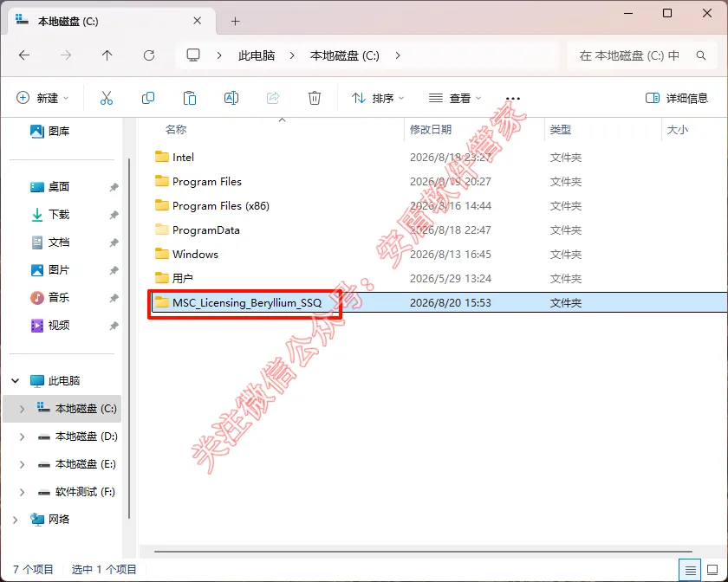Open chevron after 本地磁盘 (C:) in address bar
728x582 pixels.
click(x=398, y=55)
